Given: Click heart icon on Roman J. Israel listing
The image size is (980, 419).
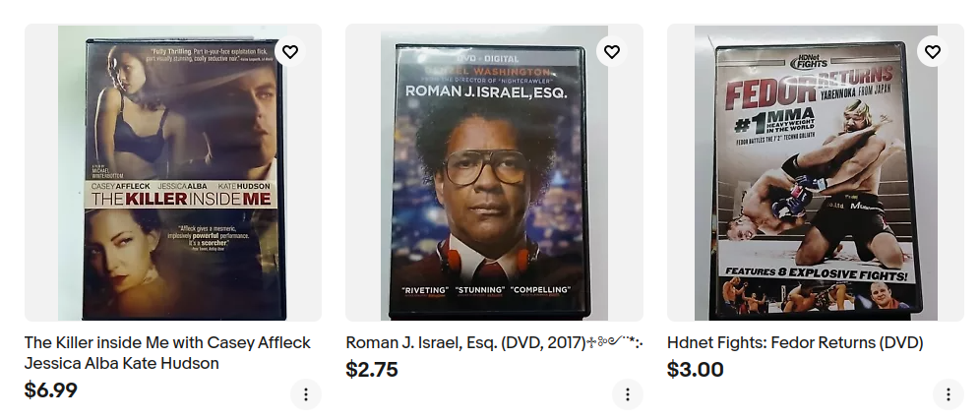Looking at the screenshot, I should click(611, 52).
